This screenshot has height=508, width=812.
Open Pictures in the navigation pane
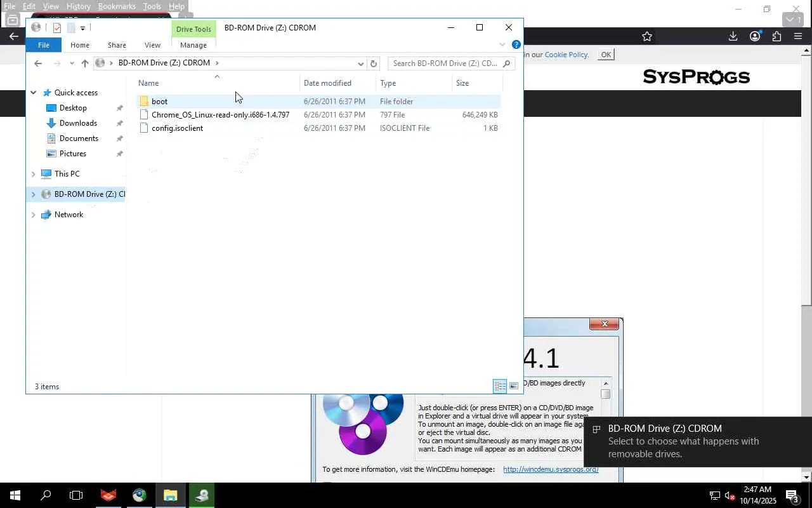tap(73, 154)
